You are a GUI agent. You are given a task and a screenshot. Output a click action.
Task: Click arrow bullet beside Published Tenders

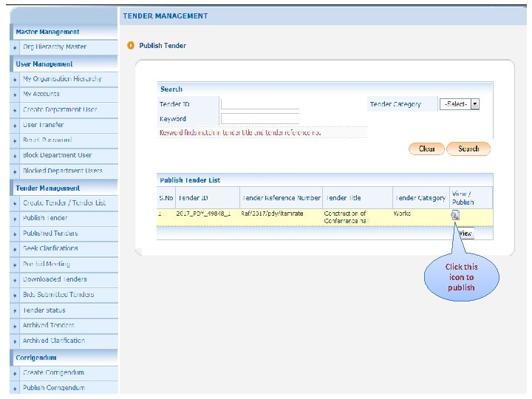click(x=15, y=234)
